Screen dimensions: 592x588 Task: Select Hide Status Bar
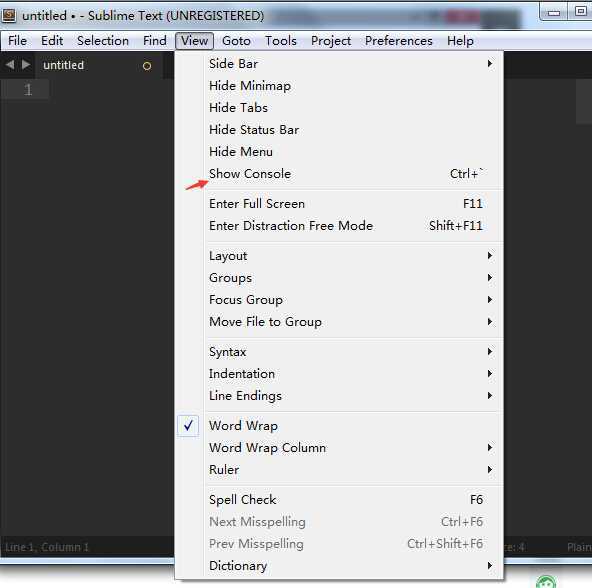click(x=339, y=130)
